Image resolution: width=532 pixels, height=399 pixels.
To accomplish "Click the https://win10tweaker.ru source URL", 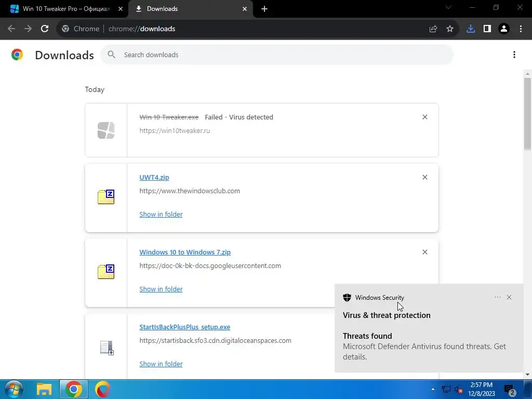I will [x=175, y=130].
